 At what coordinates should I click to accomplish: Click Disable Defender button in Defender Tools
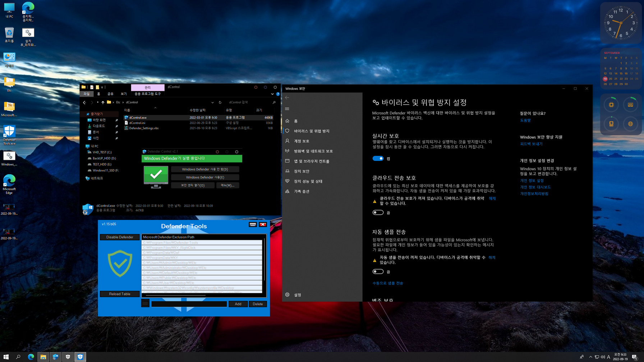click(120, 237)
